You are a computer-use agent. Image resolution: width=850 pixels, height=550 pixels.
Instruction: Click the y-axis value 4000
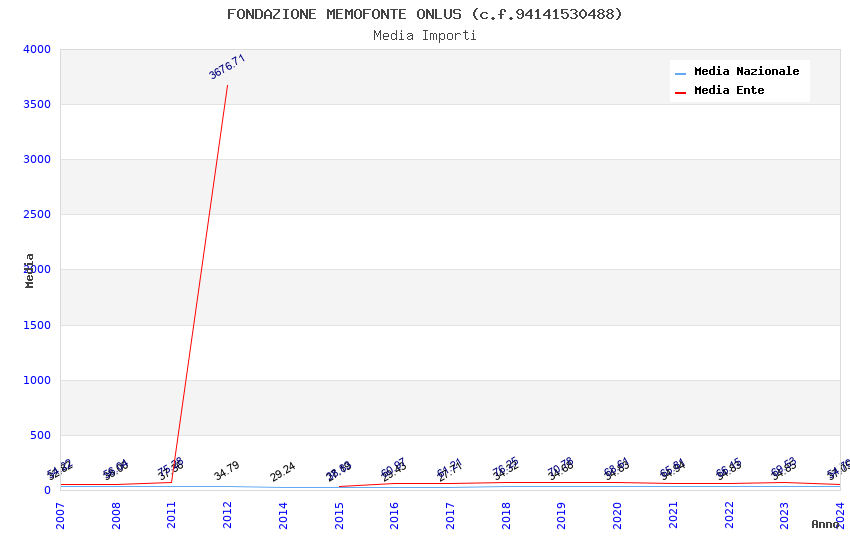[x=37, y=49]
